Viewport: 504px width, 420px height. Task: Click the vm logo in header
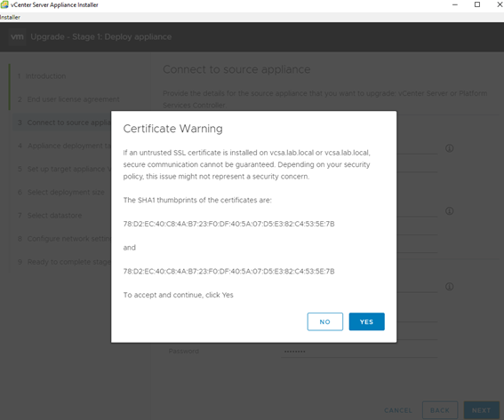point(17,36)
